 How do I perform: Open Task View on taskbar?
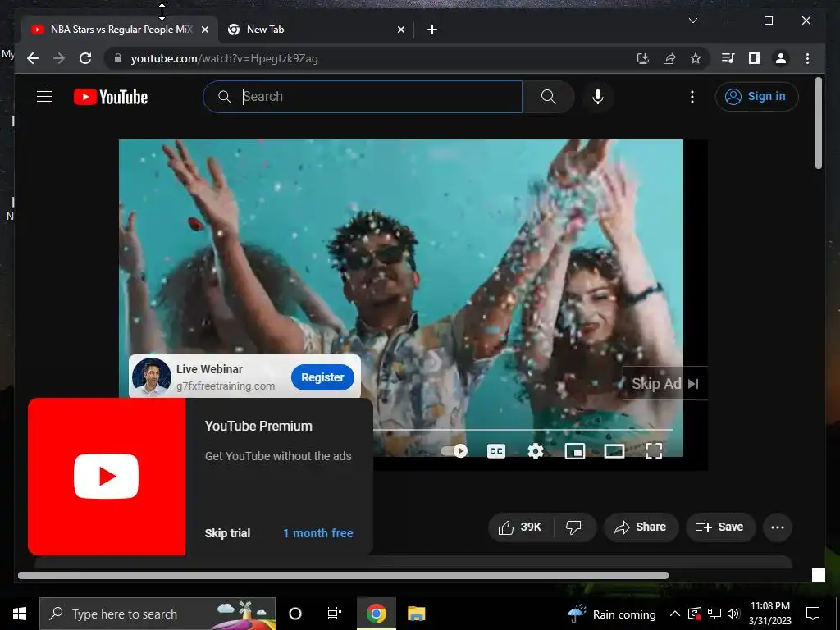click(335, 614)
